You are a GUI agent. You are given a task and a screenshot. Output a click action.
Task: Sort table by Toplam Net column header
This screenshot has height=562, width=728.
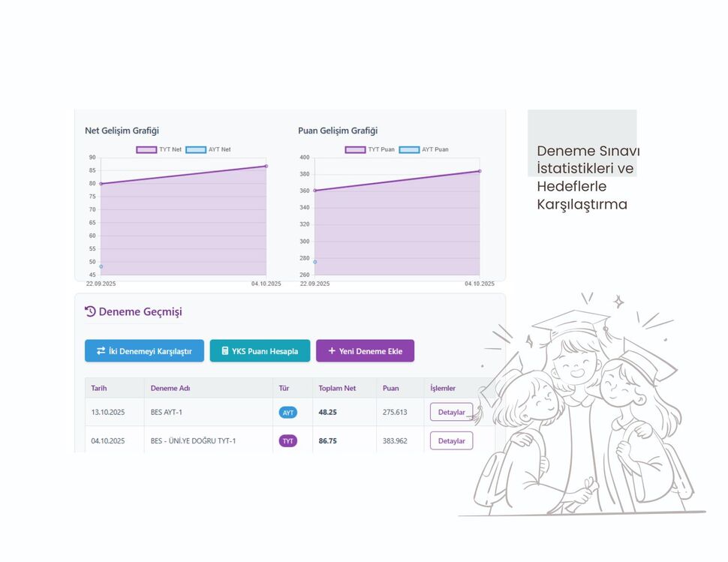coord(337,388)
